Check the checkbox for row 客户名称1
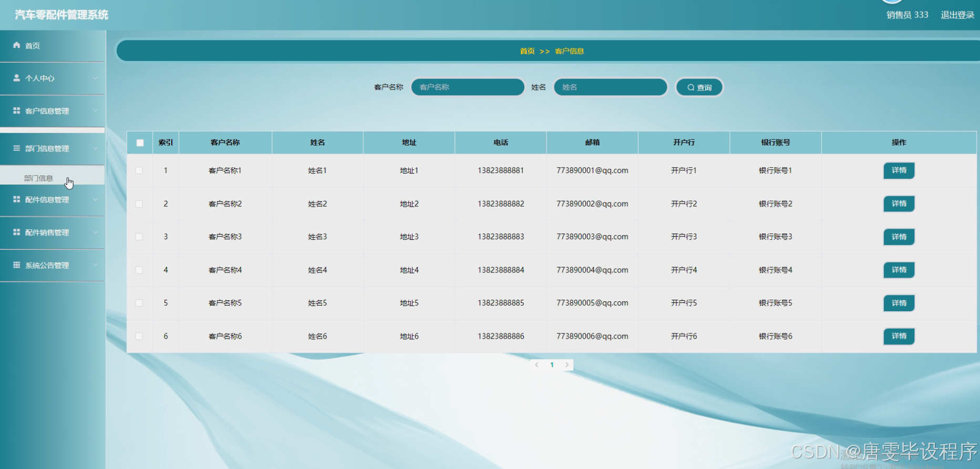 (139, 170)
